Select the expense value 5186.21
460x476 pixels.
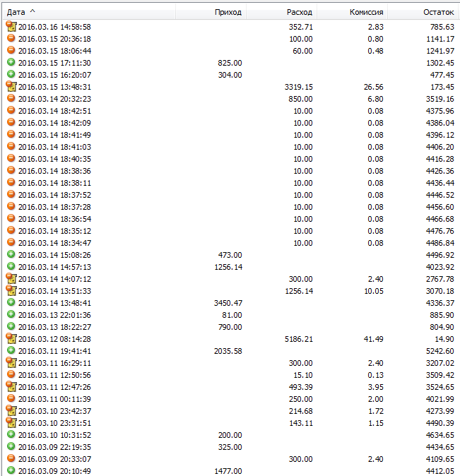[x=299, y=339]
